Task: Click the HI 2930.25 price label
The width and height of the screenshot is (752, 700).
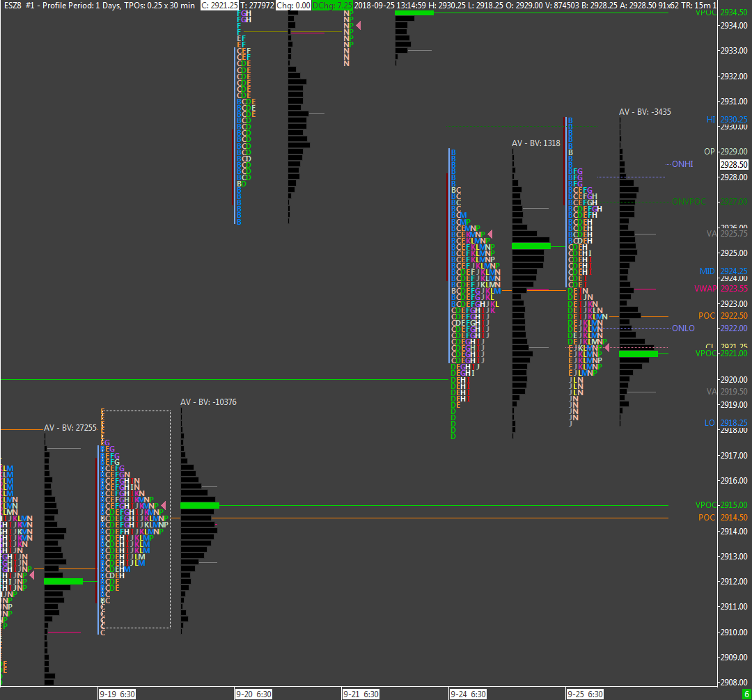Action: 726,119
